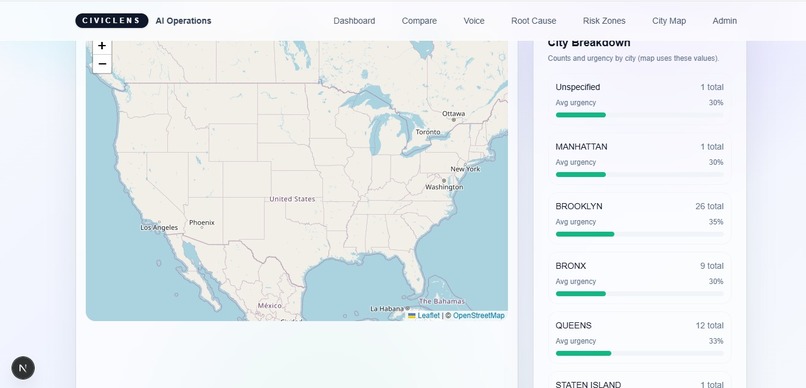This screenshot has width=806, height=388.
Task: Click the 26 total count
Action: 709,207
